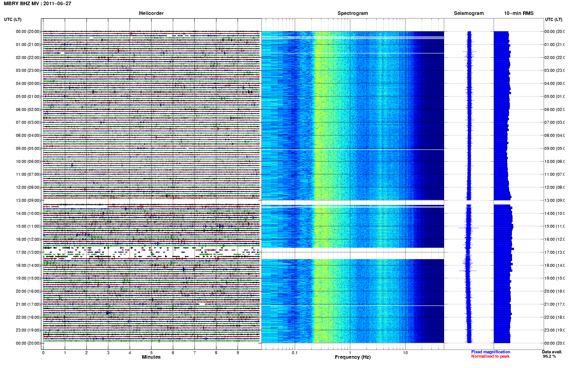Click left time label '17:00 (13:00)'

[28, 252]
